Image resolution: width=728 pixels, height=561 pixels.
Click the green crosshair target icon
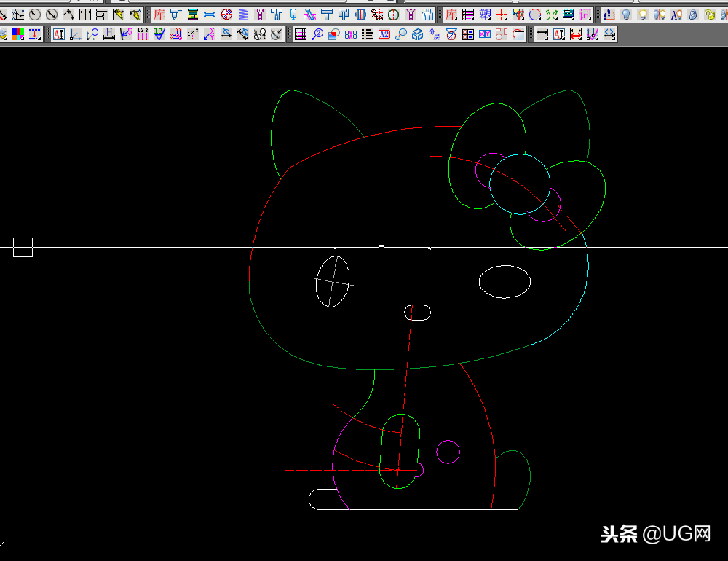tap(394, 15)
